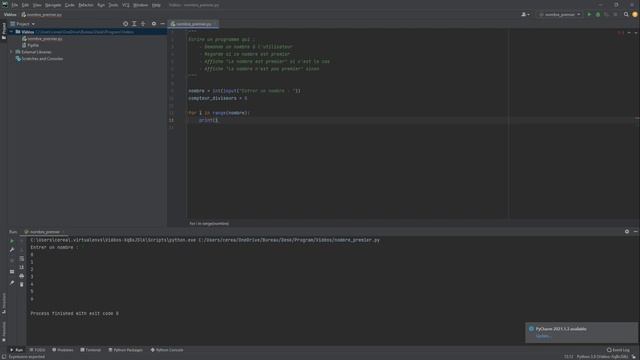Collapse the Vidéos project root folder
The height and width of the screenshot is (360, 640).
point(11,31)
